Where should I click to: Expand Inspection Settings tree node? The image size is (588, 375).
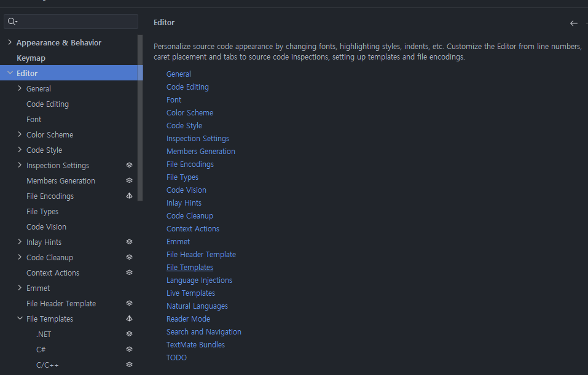pyautogui.click(x=20, y=165)
